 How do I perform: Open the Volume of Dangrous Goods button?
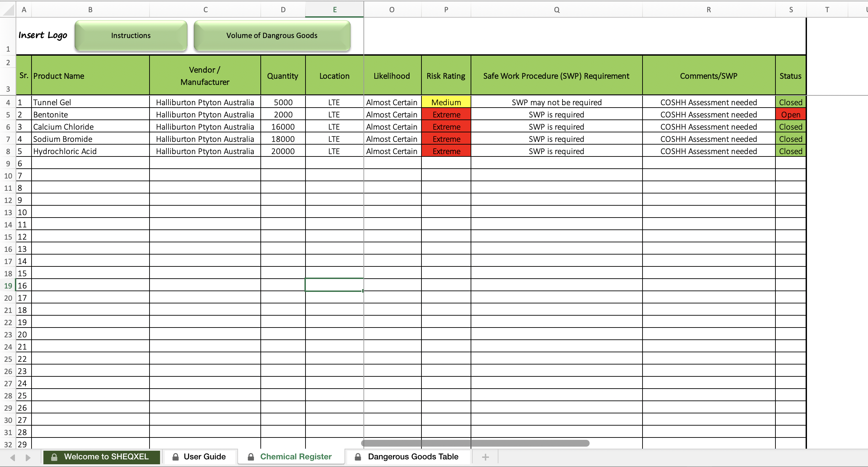point(272,35)
